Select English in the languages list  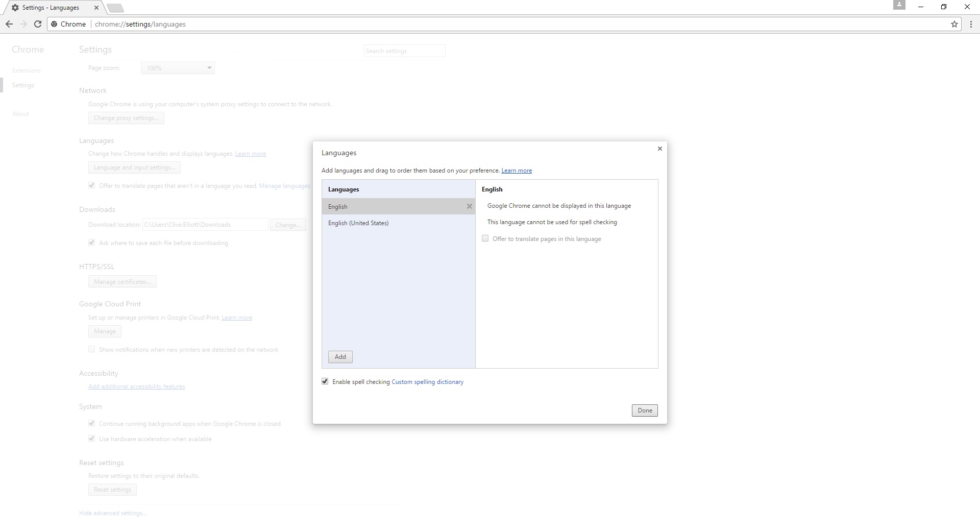tap(398, 206)
